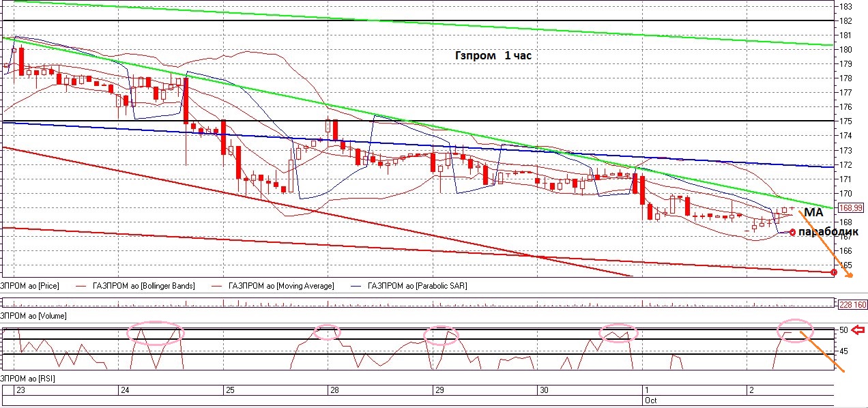The image size is (868, 408).
Task: Click the date label 2 on time axis
Action: tap(751, 390)
